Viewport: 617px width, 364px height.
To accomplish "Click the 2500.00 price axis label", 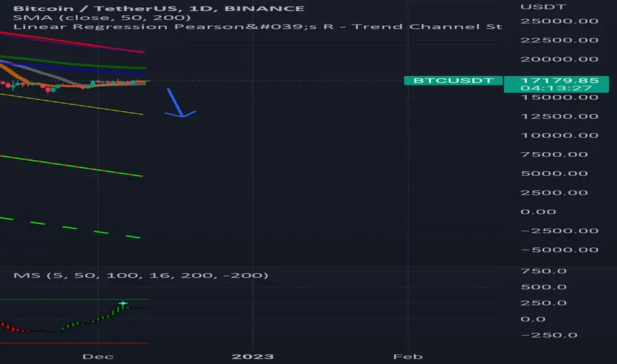I will [554, 193].
